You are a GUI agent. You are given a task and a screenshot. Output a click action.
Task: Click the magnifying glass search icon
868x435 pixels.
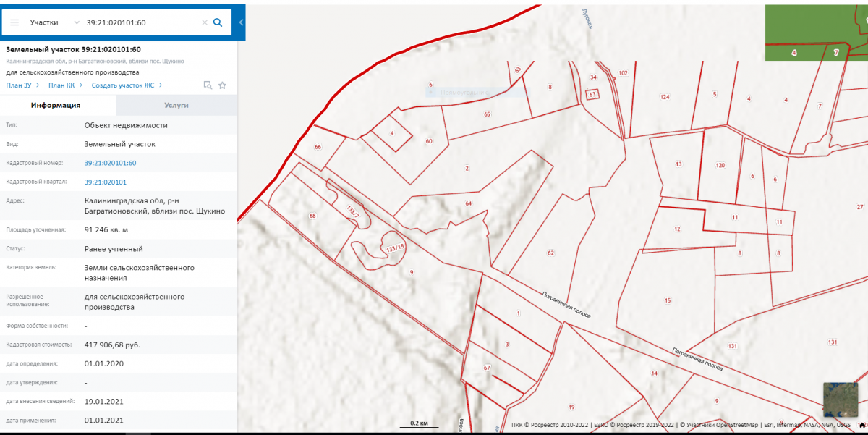tap(218, 22)
